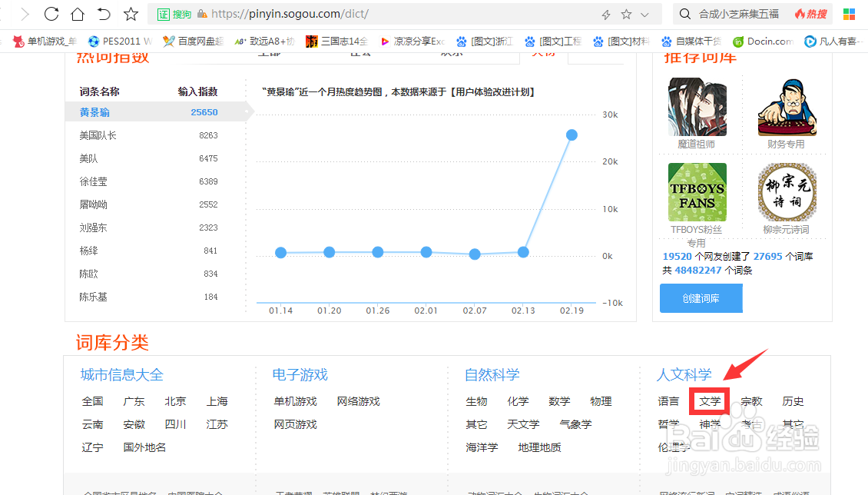Click the magnifier search icon

click(x=684, y=13)
